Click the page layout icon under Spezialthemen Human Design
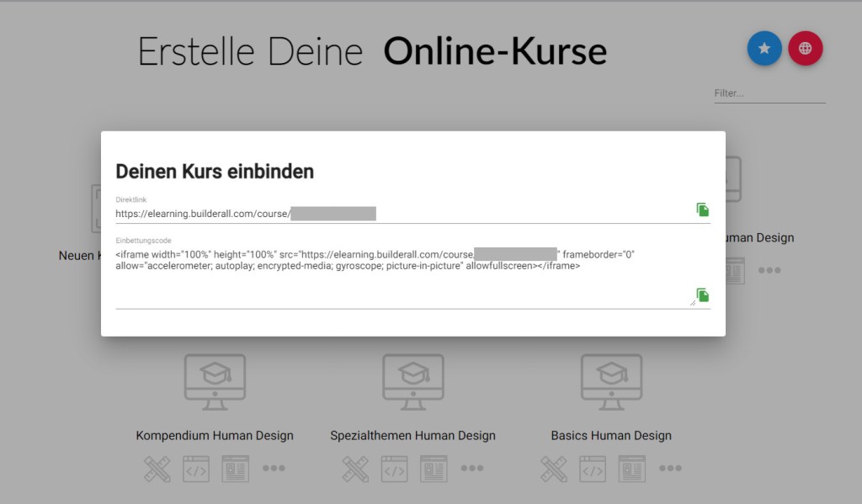862x504 pixels. [434, 469]
